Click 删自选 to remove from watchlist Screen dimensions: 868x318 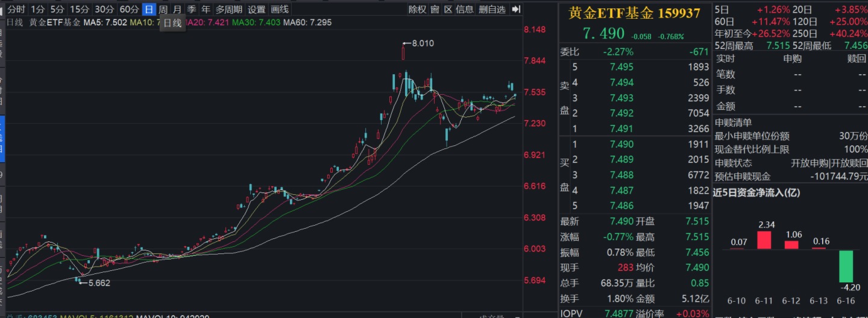[x=492, y=9]
